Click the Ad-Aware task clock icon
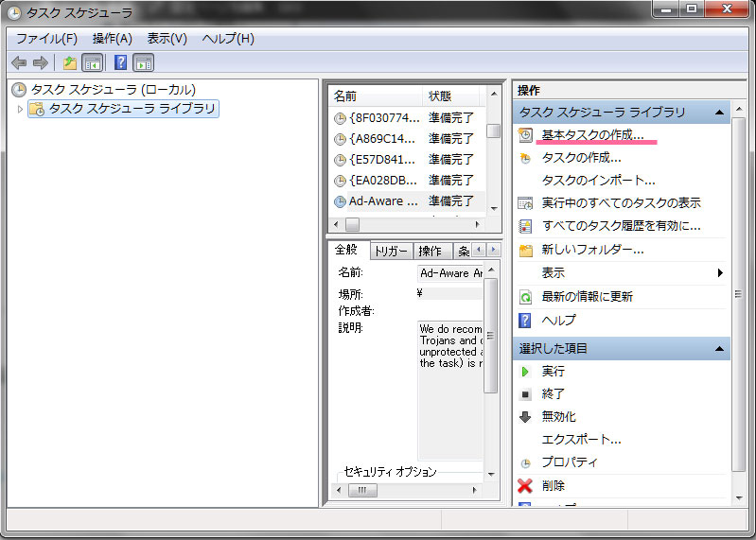Viewport: 756px width, 540px height. [340, 201]
